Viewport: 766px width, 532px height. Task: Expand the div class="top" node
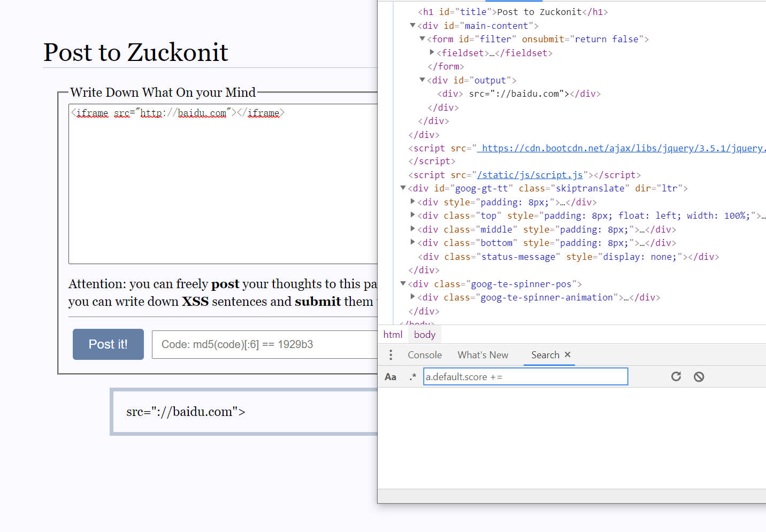pyautogui.click(x=412, y=215)
